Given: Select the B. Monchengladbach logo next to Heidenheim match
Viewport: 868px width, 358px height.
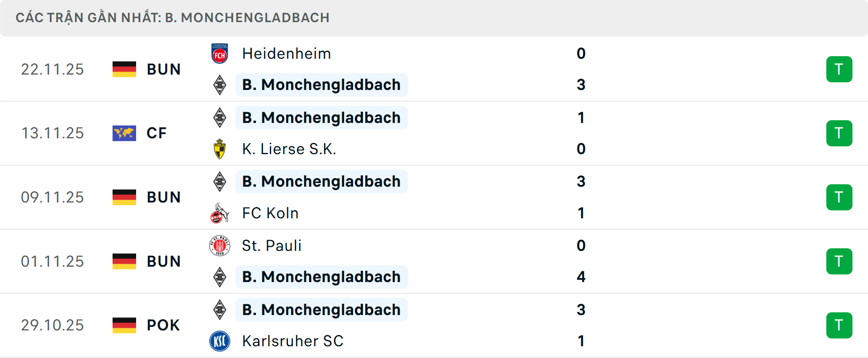Looking at the screenshot, I should (x=220, y=85).
